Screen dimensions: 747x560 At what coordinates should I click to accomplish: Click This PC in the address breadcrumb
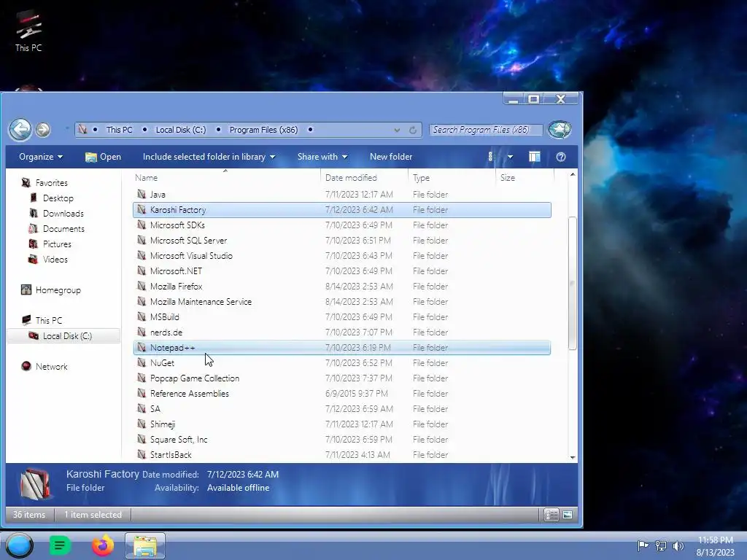coord(119,130)
